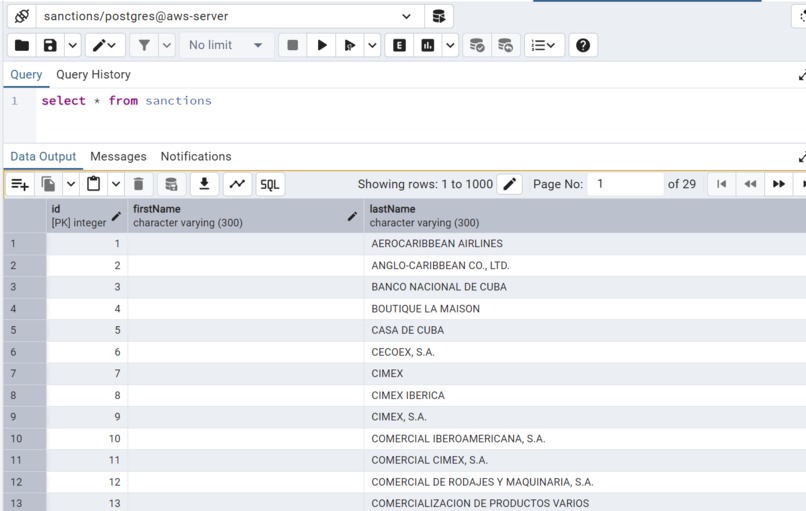Open the graph visualiser icon
The height and width of the screenshot is (511, 806).
tap(237, 184)
